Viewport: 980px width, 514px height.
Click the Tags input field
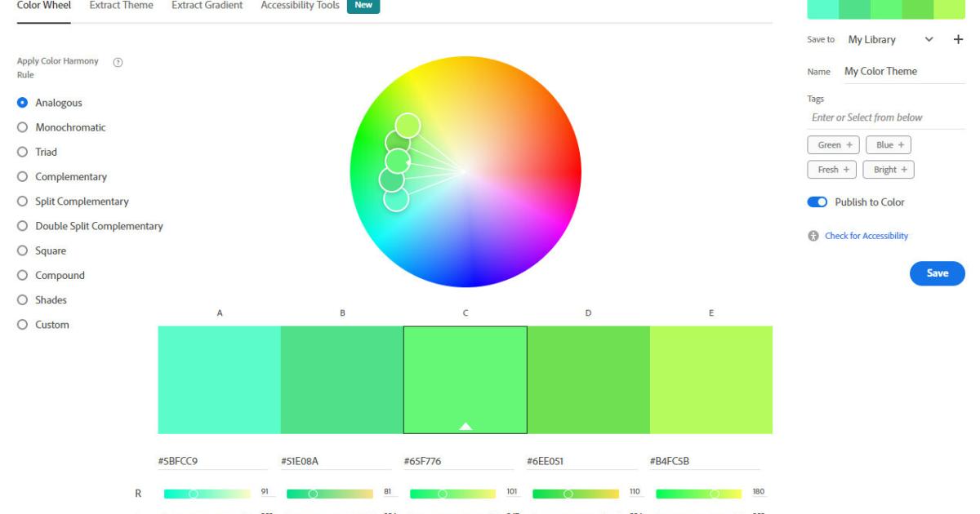886,117
